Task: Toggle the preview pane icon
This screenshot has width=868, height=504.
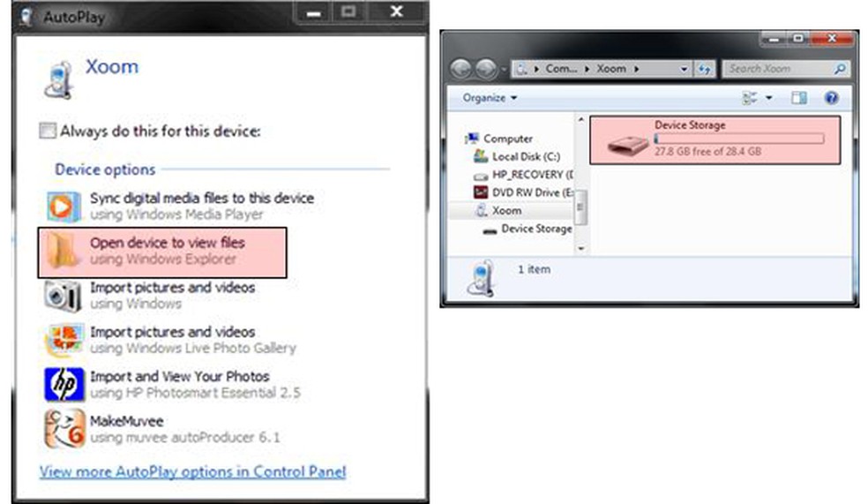Action: 799,98
